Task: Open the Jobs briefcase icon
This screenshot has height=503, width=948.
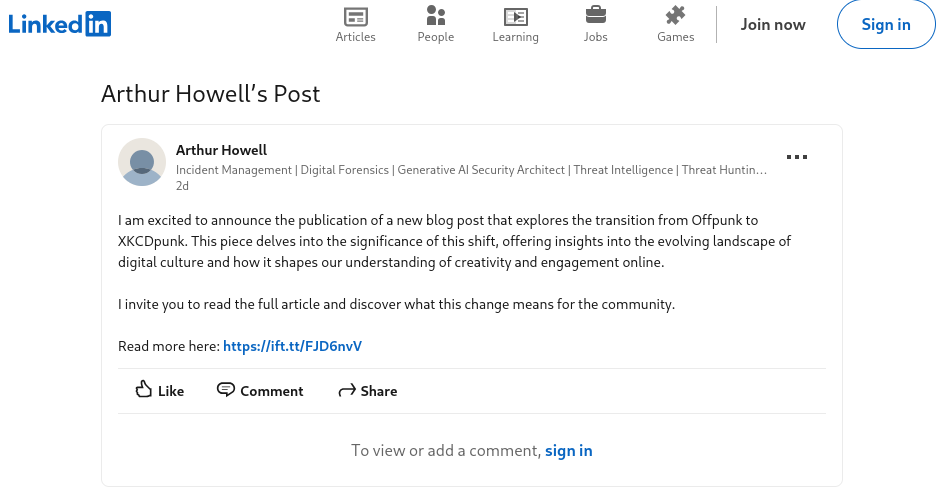Action: (595, 15)
